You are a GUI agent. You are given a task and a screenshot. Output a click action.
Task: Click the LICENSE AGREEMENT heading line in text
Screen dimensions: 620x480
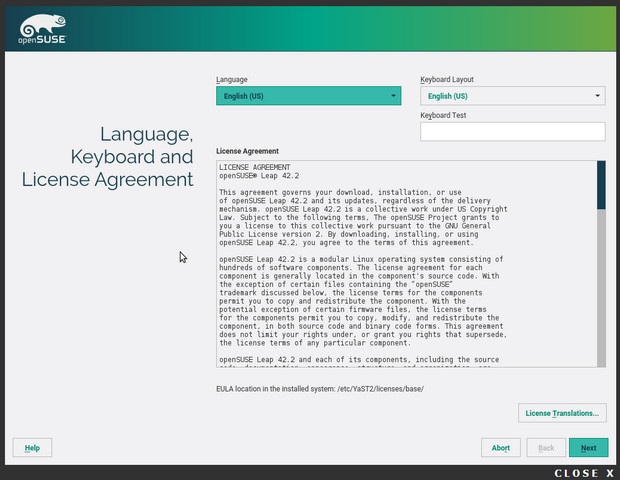[255, 167]
